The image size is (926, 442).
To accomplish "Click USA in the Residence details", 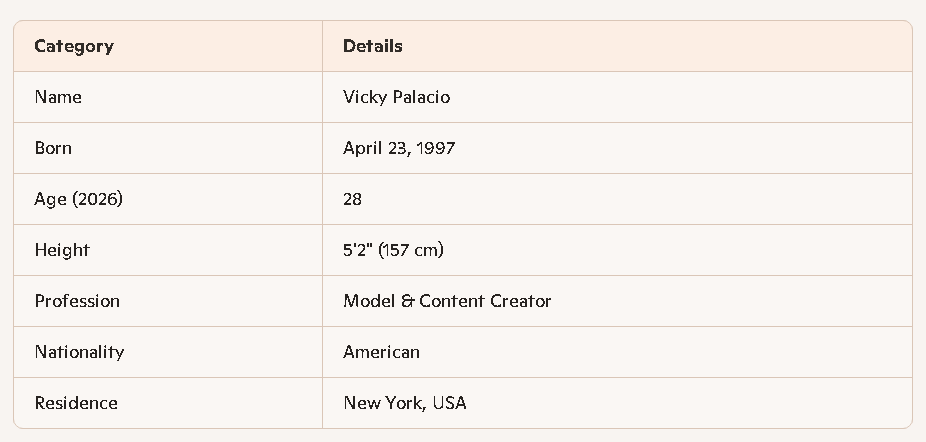I will coord(449,403).
